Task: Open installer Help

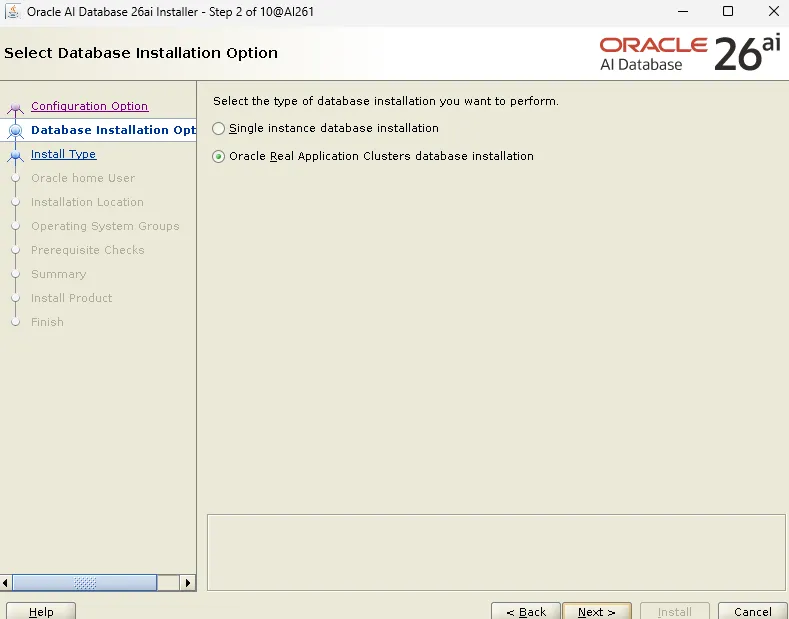Action: click(41, 611)
